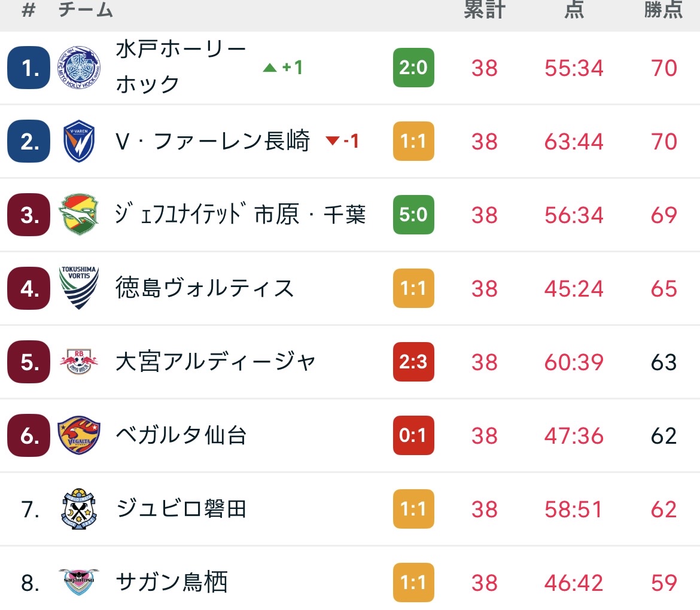Tap the green 5:0 result badge
Image resolution: width=700 pixels, height=610 pixels.
click(413, 215)
